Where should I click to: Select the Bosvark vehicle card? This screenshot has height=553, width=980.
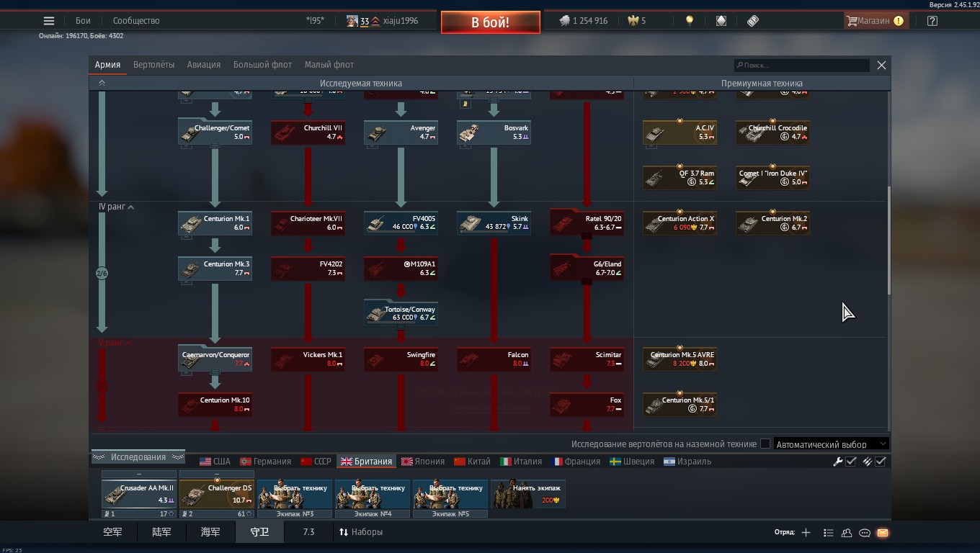[494, 132]
